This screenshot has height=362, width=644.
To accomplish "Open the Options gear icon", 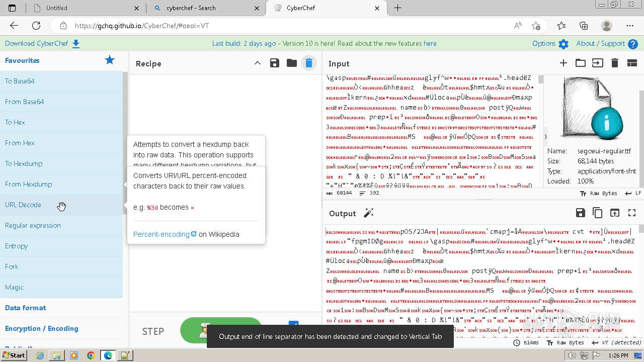I will point(563,44).
